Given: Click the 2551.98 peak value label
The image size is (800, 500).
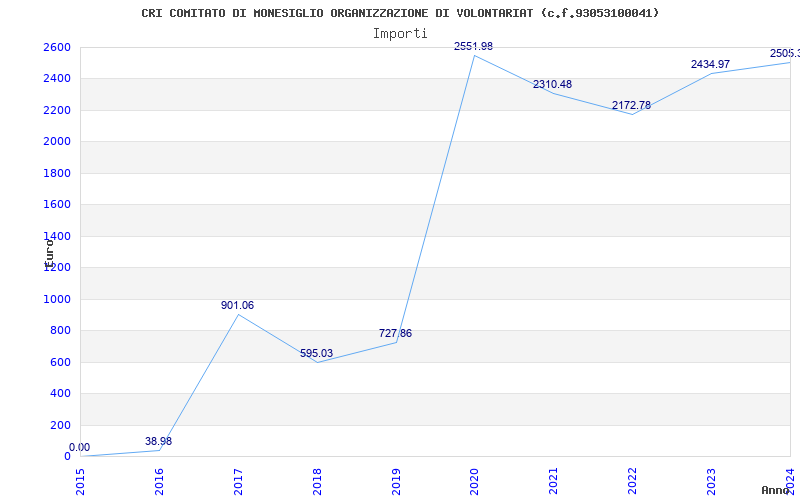Looking at the screenshot, I should [x=473, y=46].
